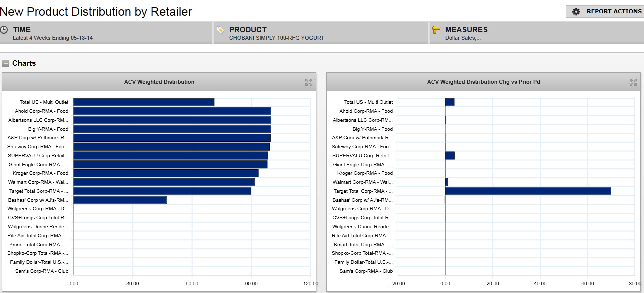This screenshot has width=644, height=293.
Task: Select the Kroger Corp-RMA bar in left chart
Action: click(166, 173)
